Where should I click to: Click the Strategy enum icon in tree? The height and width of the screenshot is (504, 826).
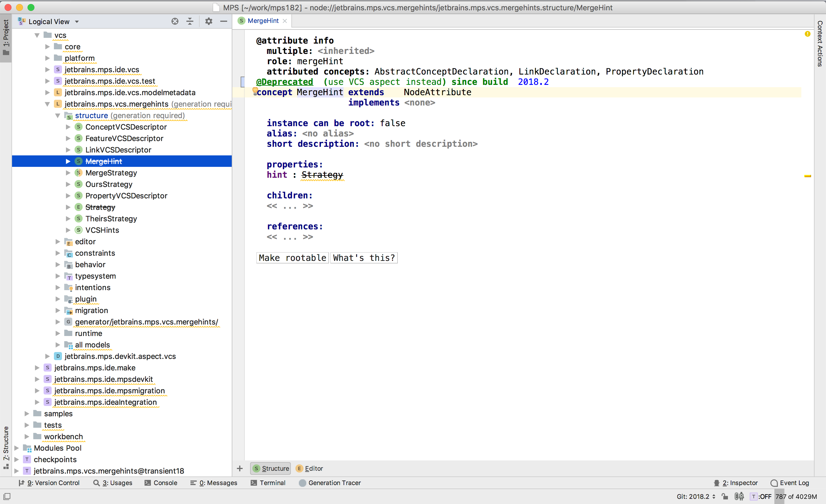click(x=79, y=207)
